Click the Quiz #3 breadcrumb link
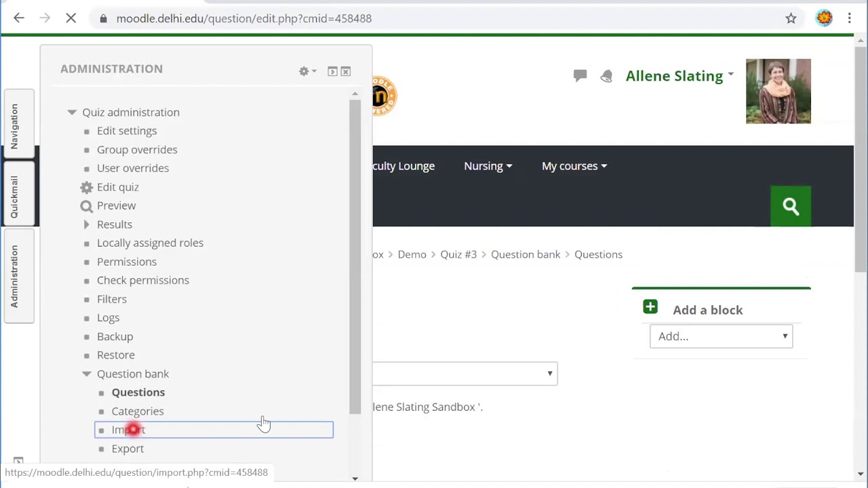The image size is (868, 488). click(x=458, y=254)
